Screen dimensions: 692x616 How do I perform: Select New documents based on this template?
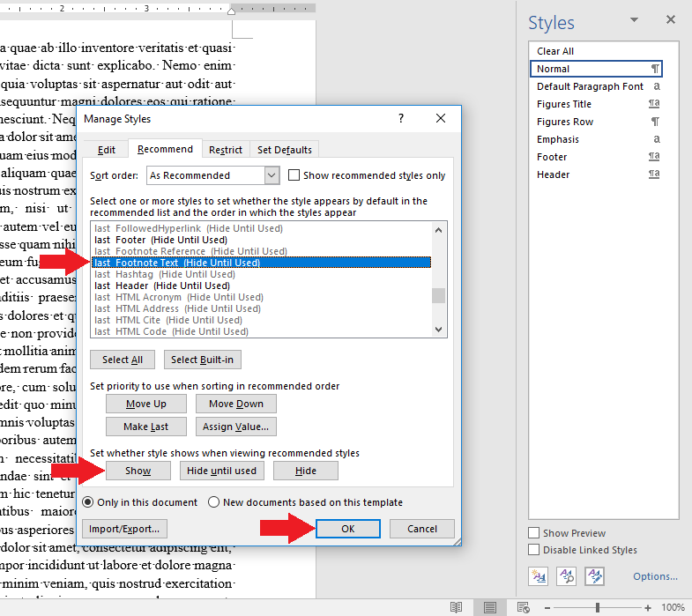213,502
